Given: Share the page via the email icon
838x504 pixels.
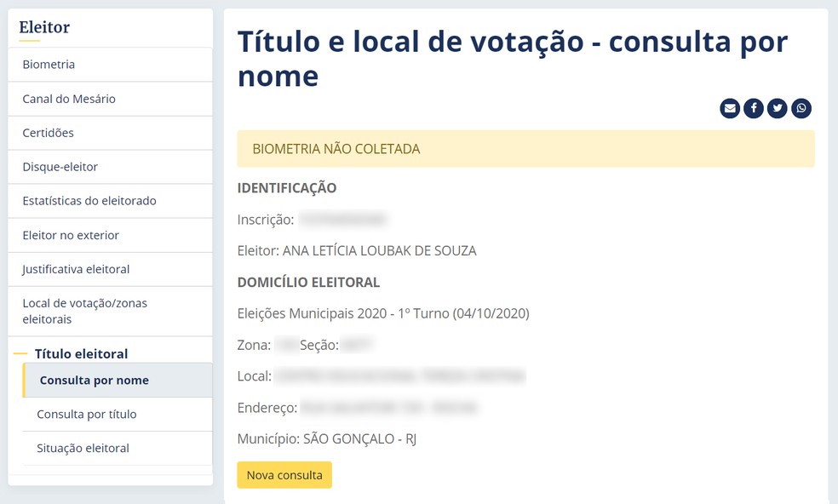Looking at the screenshot, I should pyautogui.click(x=730, y=108).
